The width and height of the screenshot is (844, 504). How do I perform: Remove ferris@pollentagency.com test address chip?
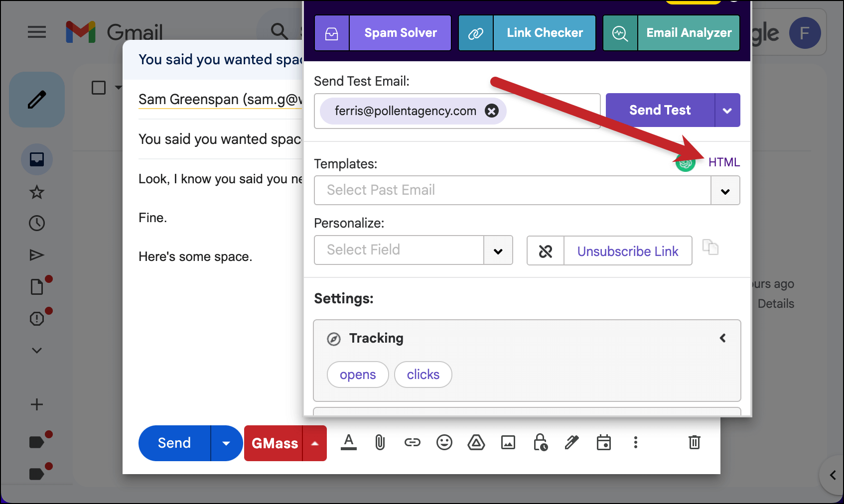point(492,111)
